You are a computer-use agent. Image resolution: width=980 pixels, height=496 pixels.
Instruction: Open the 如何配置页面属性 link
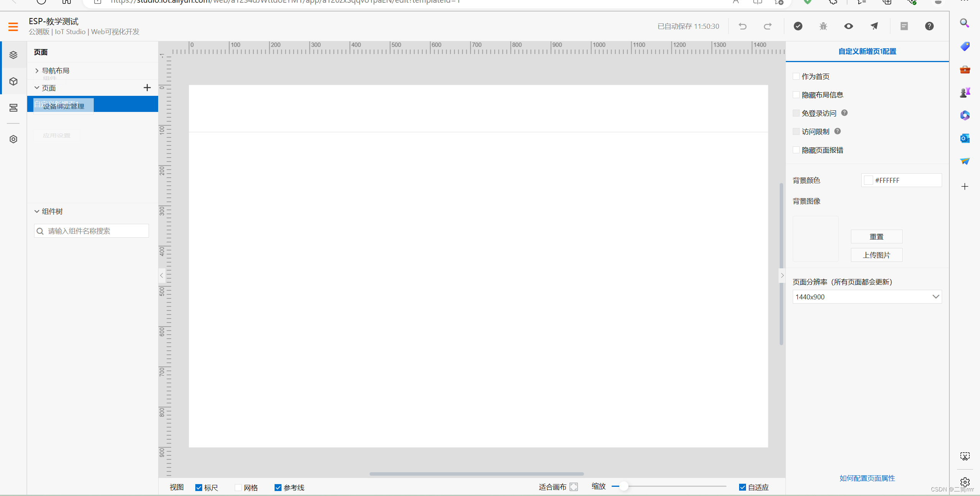[x=867, y=478]
